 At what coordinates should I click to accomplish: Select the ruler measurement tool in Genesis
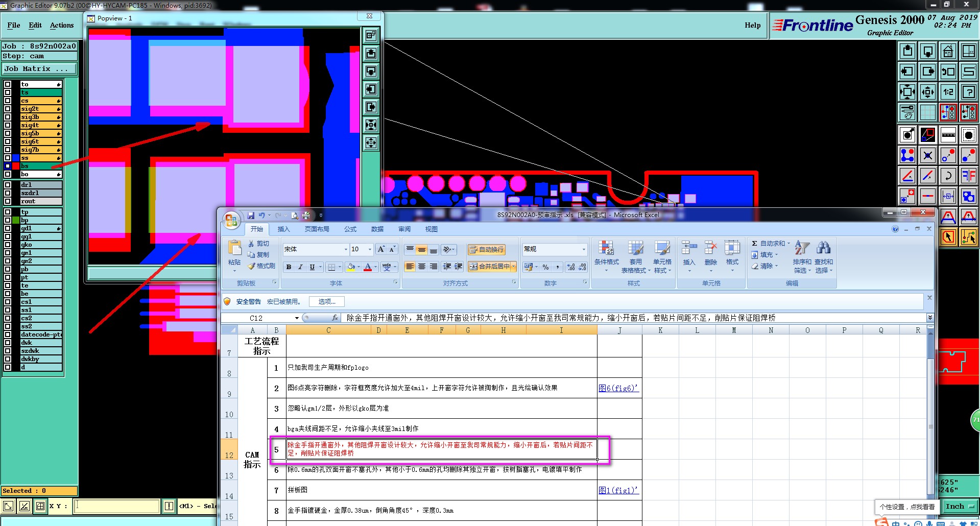click(948, 135)
